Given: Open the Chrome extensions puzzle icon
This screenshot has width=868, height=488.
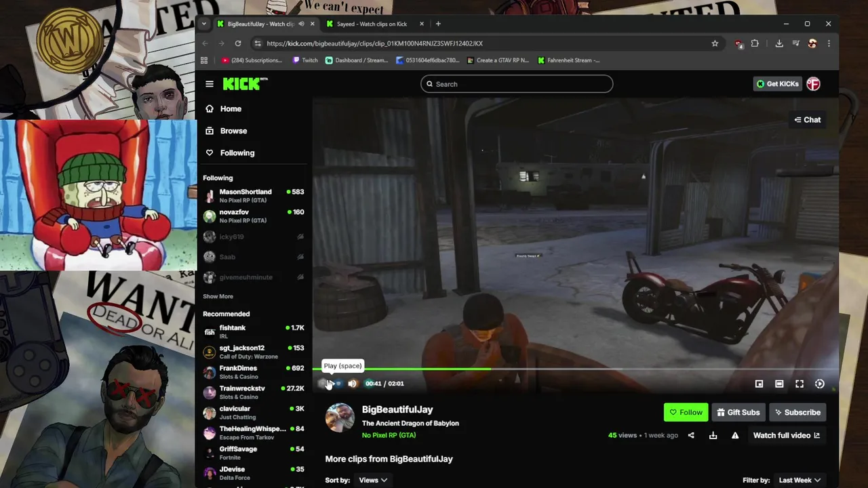Looking at the screenshot, I should click(755, 43).
